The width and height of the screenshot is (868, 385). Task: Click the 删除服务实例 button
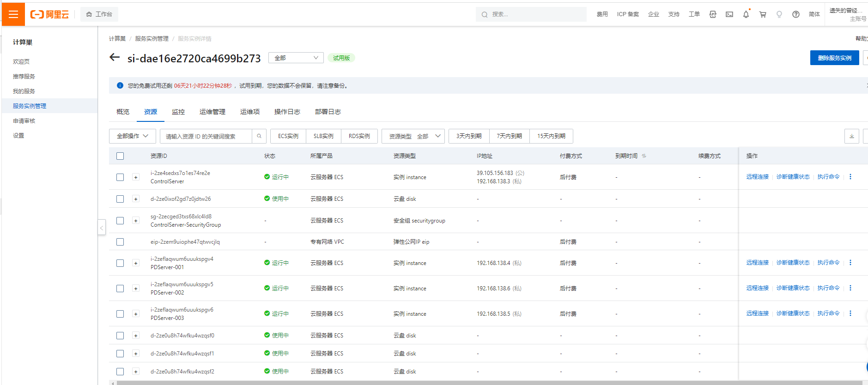click(x=835, y=58)
